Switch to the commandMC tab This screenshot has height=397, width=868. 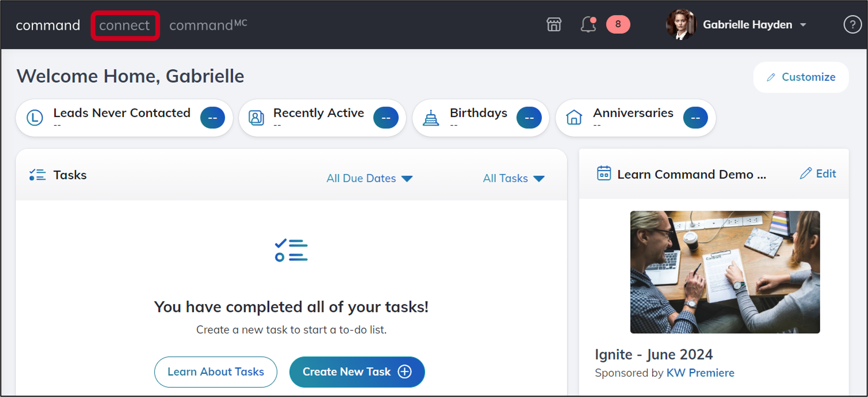coord(208,25)
